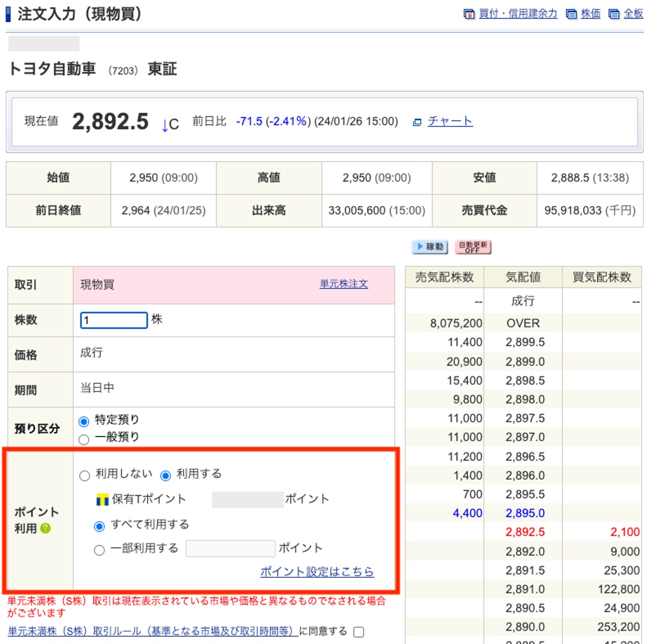The image size is (656, 644).
Task: Click the 2,898.5 quote price
Action: (x=525, y=380)
